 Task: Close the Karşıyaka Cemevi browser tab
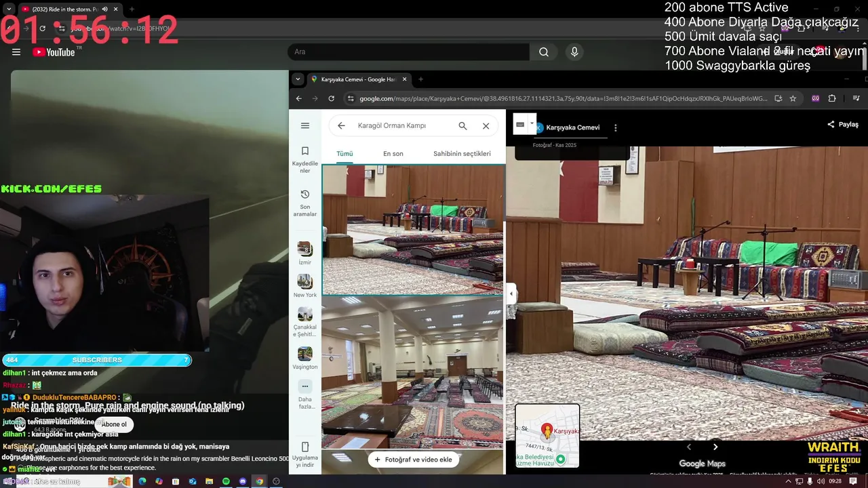tap(405, 79)
